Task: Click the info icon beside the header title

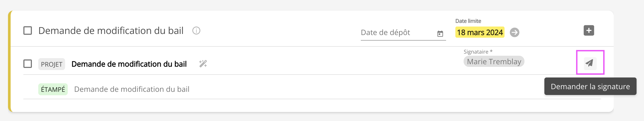Action: tap(196, 31)
